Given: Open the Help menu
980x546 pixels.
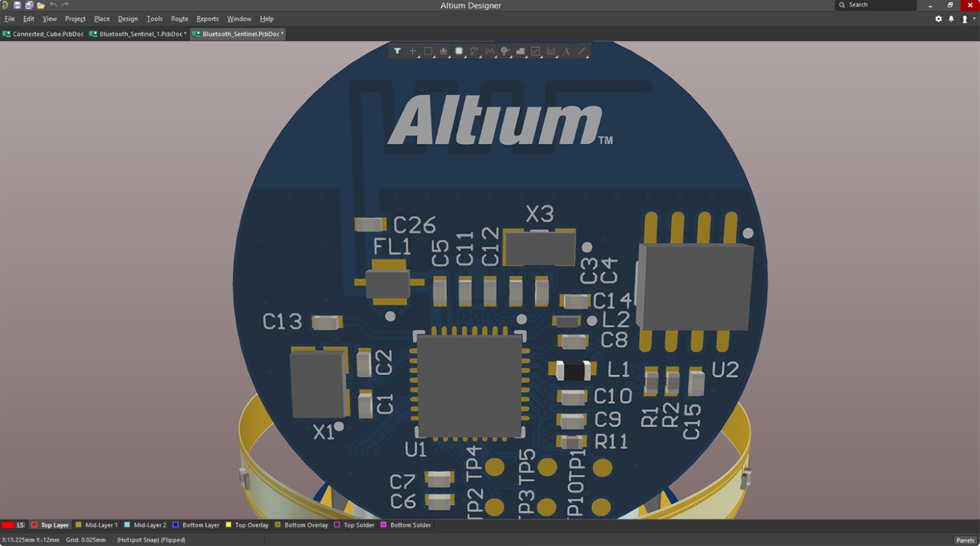Looking at the screenshot, I should point(267,19).
